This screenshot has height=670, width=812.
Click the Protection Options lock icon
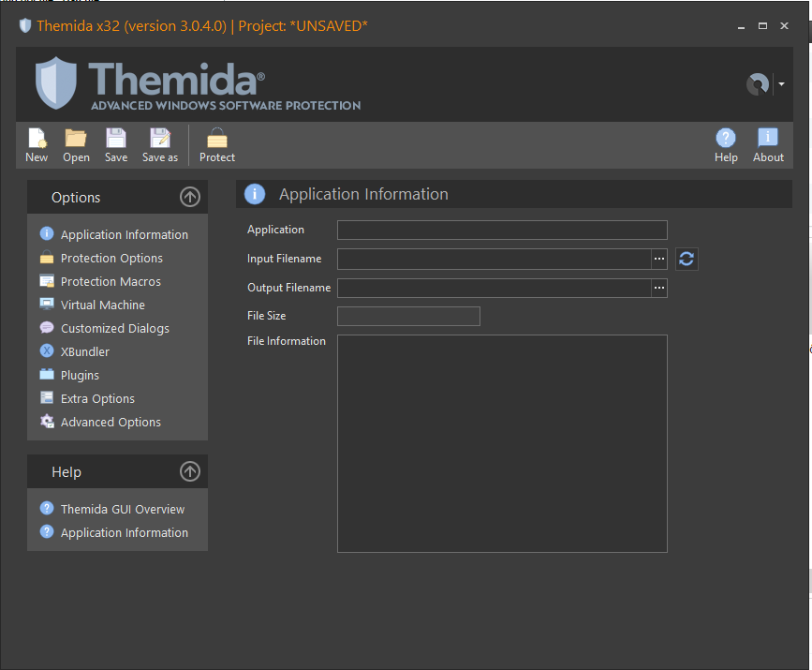[47, 257]
